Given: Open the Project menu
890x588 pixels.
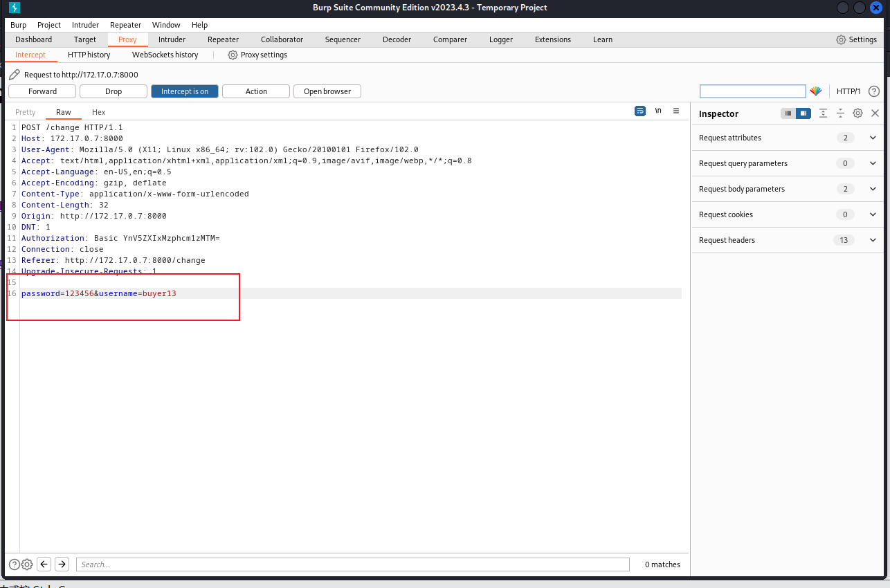Looking at the screenshot, I should [x=49, y=25].
